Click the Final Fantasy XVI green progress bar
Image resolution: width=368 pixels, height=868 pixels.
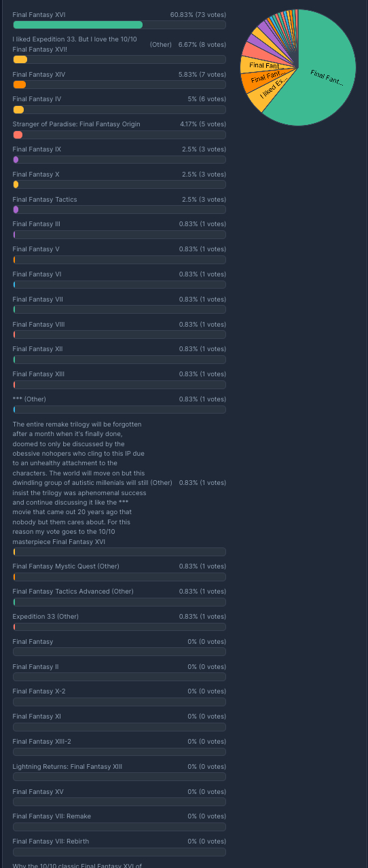119,24
